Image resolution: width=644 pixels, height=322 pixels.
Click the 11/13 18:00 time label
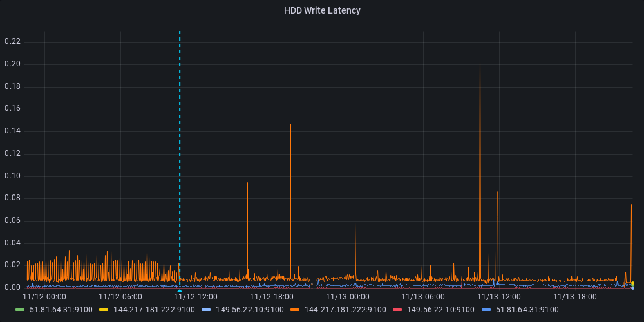click(575, 296)
